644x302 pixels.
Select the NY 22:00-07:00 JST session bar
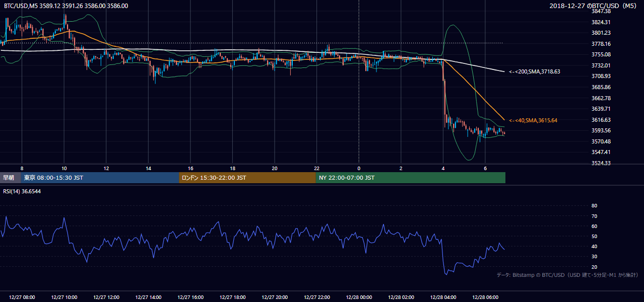tap(411, 178)
